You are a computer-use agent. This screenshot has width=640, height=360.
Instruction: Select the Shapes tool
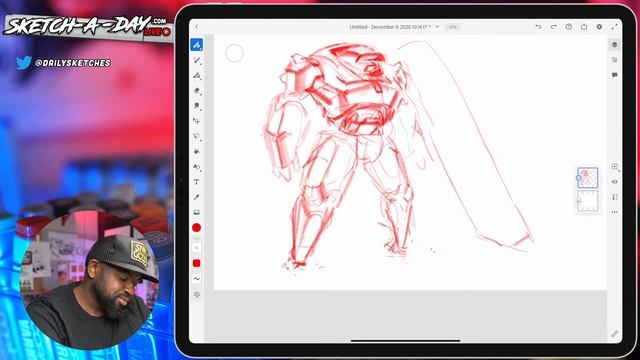click(197, 167)
